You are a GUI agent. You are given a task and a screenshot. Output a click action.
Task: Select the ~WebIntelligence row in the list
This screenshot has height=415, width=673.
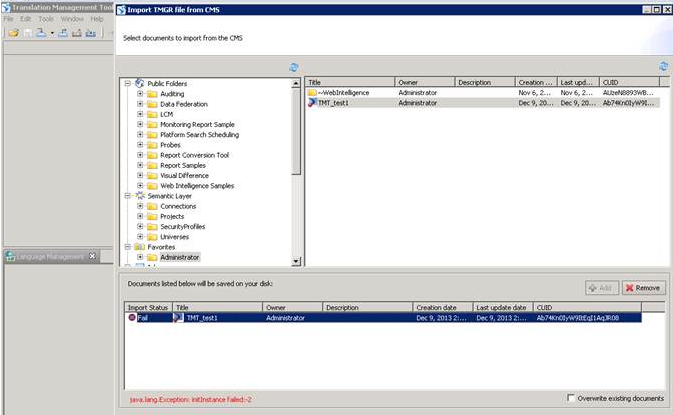(483, 93)
